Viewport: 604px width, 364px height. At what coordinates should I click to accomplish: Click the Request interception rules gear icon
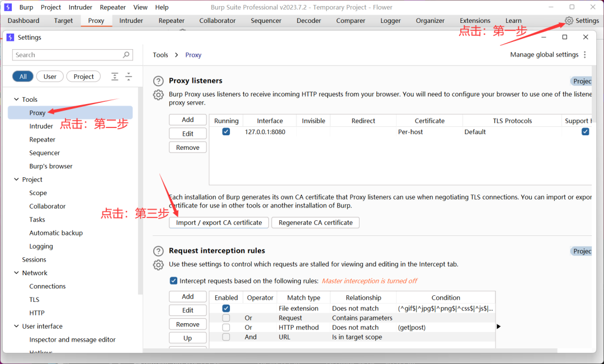click(x=158, y=265)
